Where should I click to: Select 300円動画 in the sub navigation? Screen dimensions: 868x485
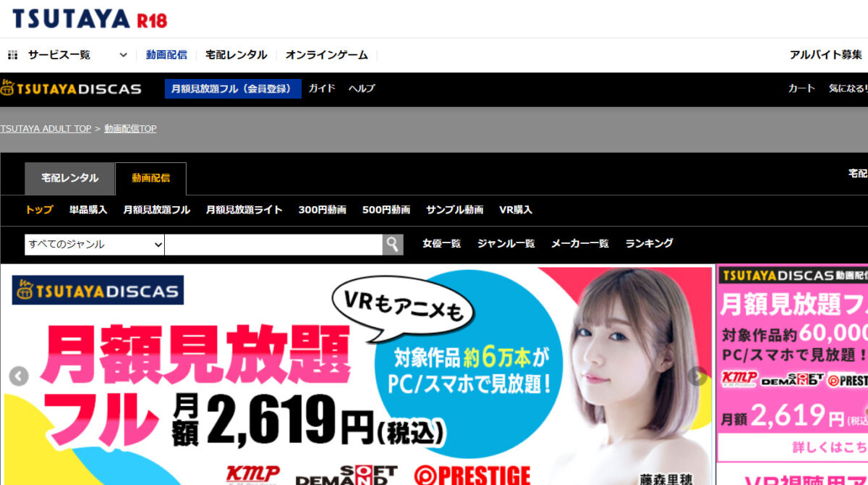323,210
